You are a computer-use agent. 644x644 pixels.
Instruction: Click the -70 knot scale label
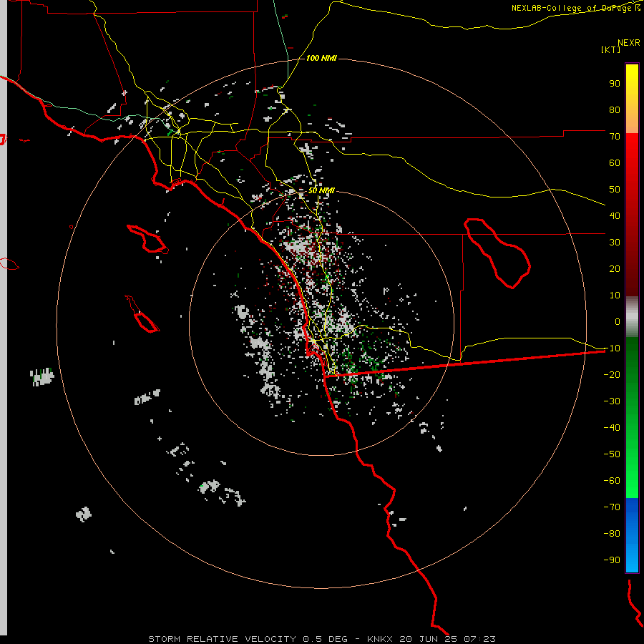pos(612,507)
